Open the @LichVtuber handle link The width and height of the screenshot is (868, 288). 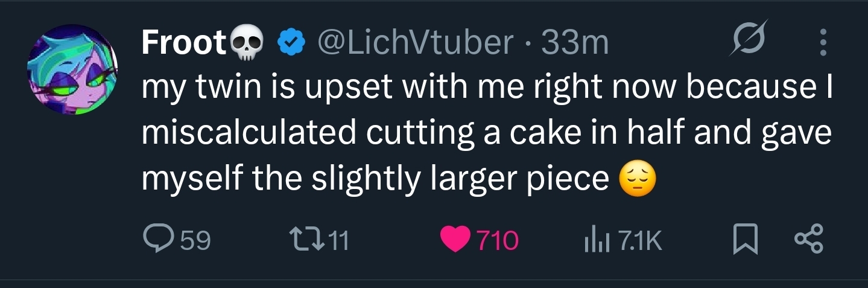[416, 42]
